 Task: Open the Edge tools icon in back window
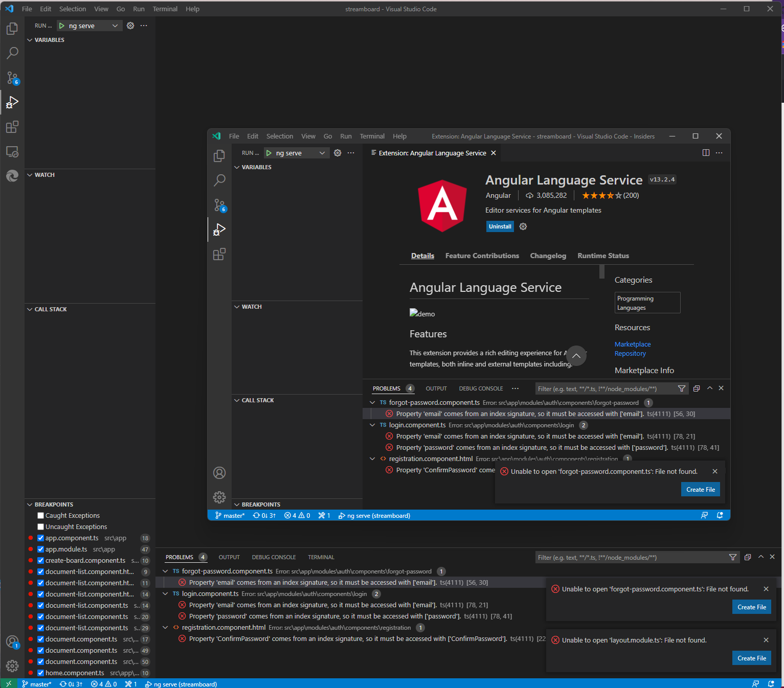pyautogui.click(x=12, y=176)
